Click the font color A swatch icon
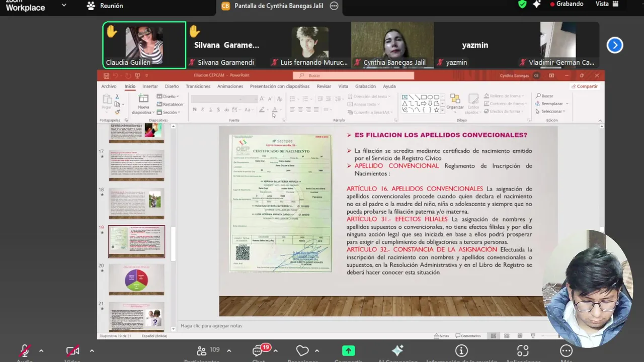Image resolution: width=644 pixels, height=362 pixels. [274, 109]
